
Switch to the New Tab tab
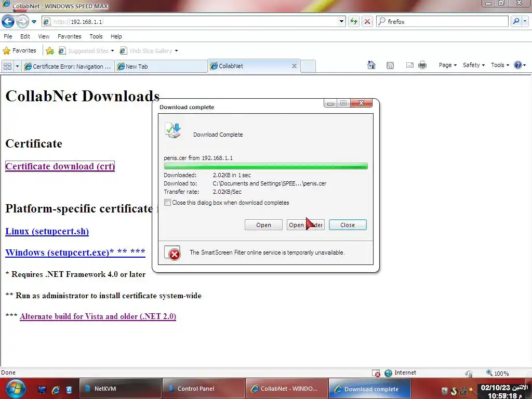pyautogui.click(x=161, y=66)
